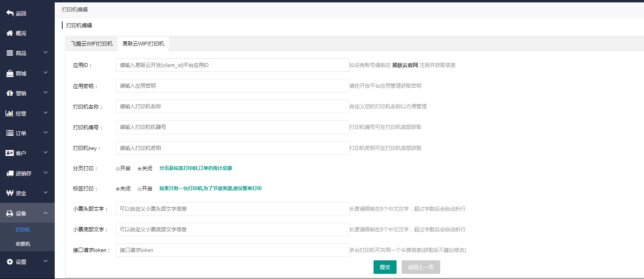Click the hint 分页及标签打印时,订单仍统计总额
This screenshot has width=644, height=279.
pyautogui.click(x=195, y=168)
